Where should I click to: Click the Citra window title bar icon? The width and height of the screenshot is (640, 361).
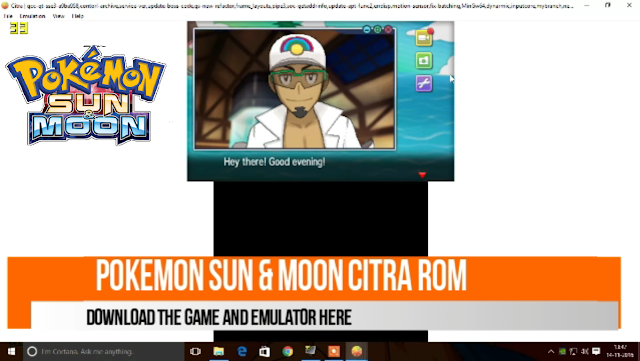point(5,5)
